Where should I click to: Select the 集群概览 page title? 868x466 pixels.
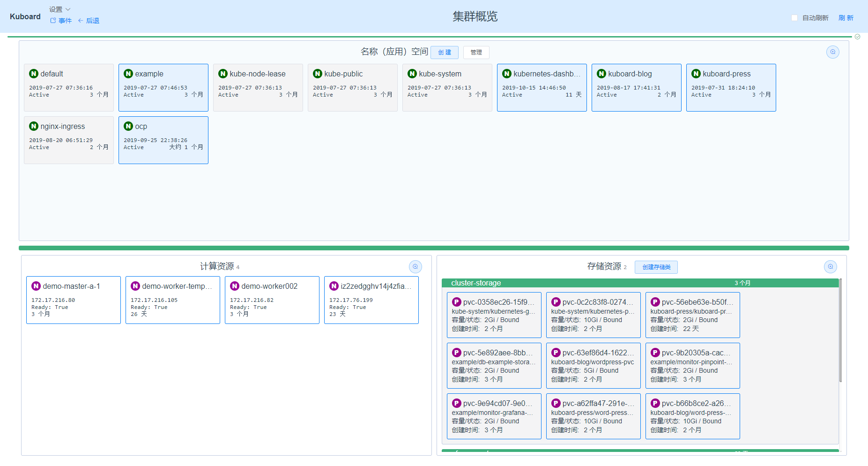pyautogui.click(x=475, y=17)
